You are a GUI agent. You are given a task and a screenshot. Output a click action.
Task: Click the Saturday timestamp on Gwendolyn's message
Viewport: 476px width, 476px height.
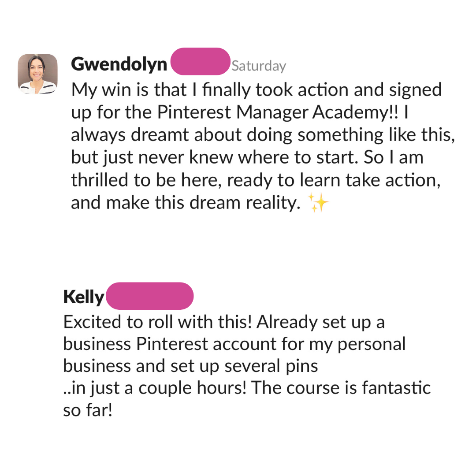[x=259, y=66]
